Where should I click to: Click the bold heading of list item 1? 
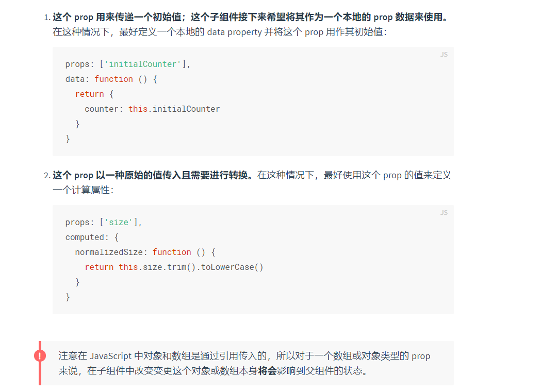(x=250, y=17)
